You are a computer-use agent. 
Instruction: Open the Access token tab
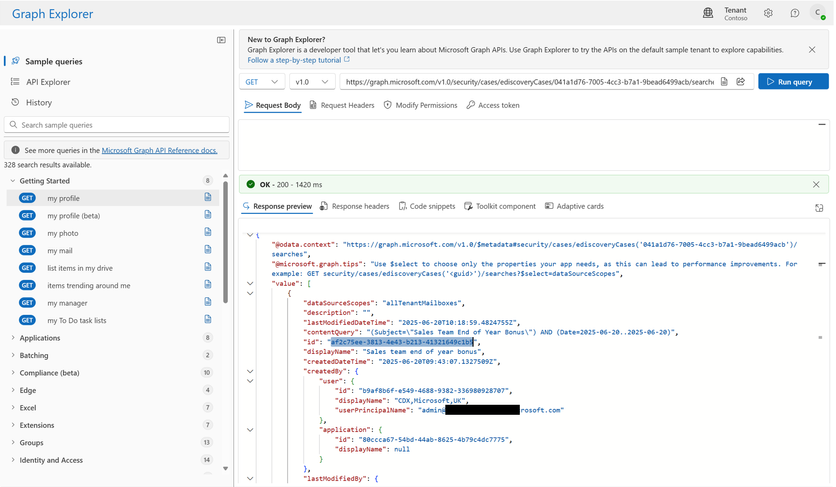(x=493, y=105)
